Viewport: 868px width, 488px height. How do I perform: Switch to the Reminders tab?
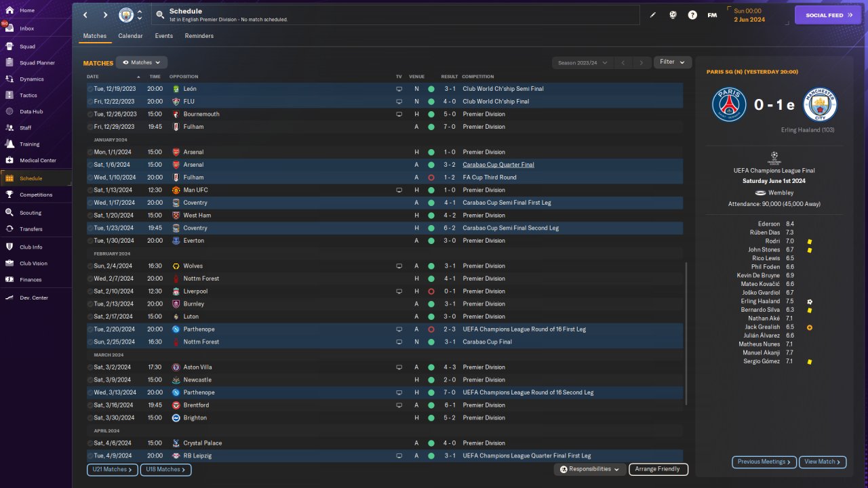pos(199,36)
